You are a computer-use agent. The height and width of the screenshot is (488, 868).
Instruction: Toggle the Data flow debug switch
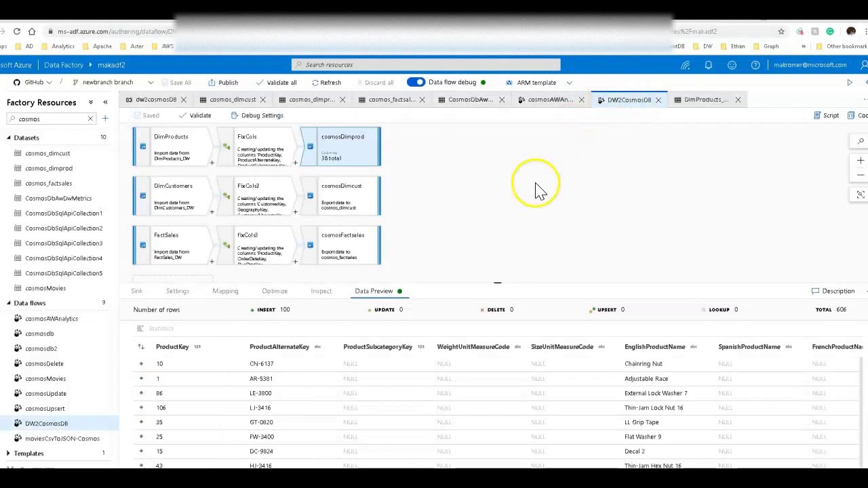pos(416,83)
